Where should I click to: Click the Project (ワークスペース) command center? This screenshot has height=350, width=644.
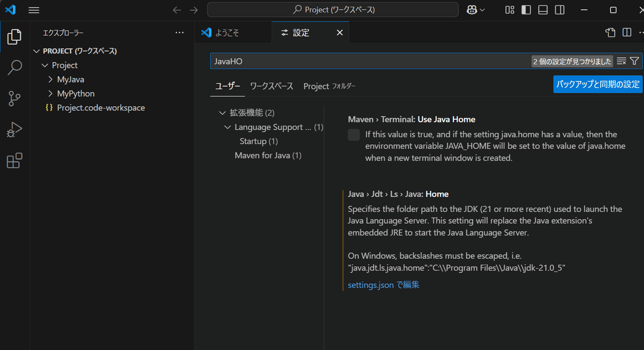click(x=333, y=10)
